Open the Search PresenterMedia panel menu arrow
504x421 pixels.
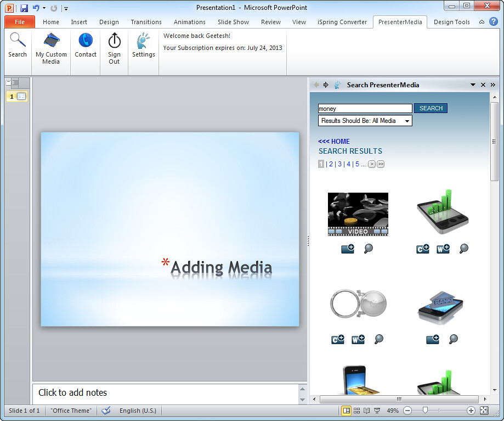point(472,85)
